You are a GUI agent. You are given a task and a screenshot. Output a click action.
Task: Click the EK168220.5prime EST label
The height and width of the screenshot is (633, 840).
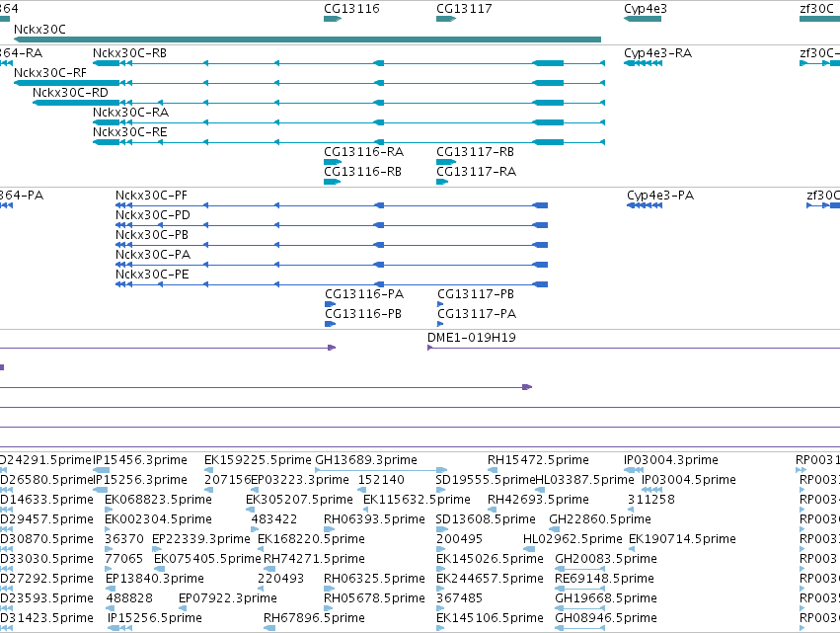(311, 539)
